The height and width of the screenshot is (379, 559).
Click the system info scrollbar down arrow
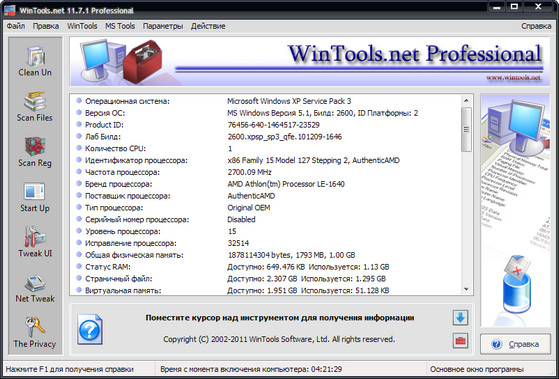(466, 289)
